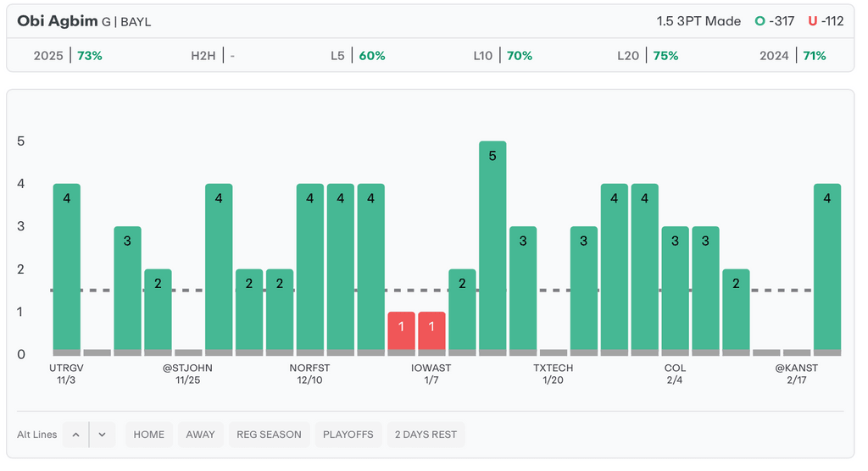Select the UTRGV 11/3 game bar

pos(67,267)
